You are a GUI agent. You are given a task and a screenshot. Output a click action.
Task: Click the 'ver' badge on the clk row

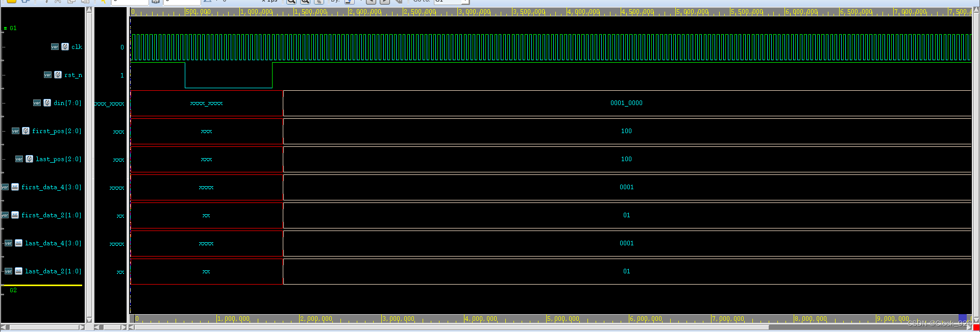(x=55, y=47)
